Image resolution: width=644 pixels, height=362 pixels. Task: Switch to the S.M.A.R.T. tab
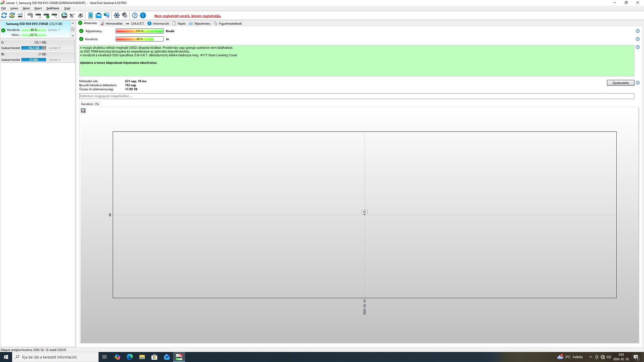pos(135,24)
